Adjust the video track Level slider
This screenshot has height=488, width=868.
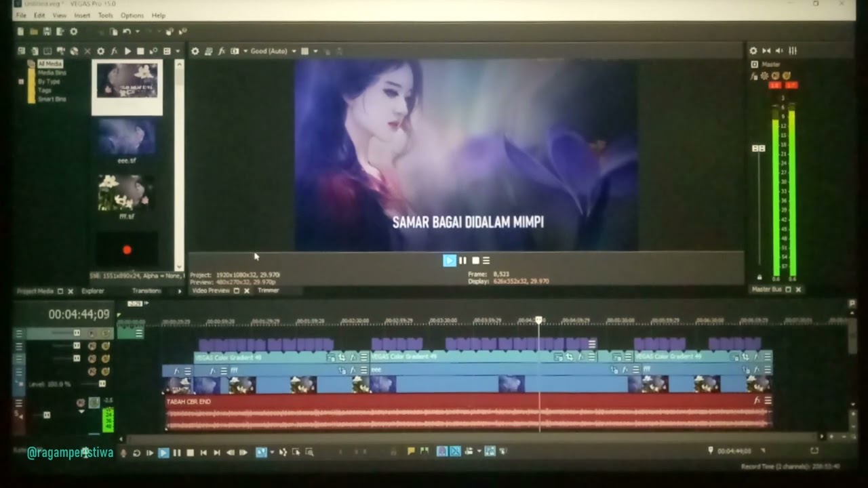102,384
